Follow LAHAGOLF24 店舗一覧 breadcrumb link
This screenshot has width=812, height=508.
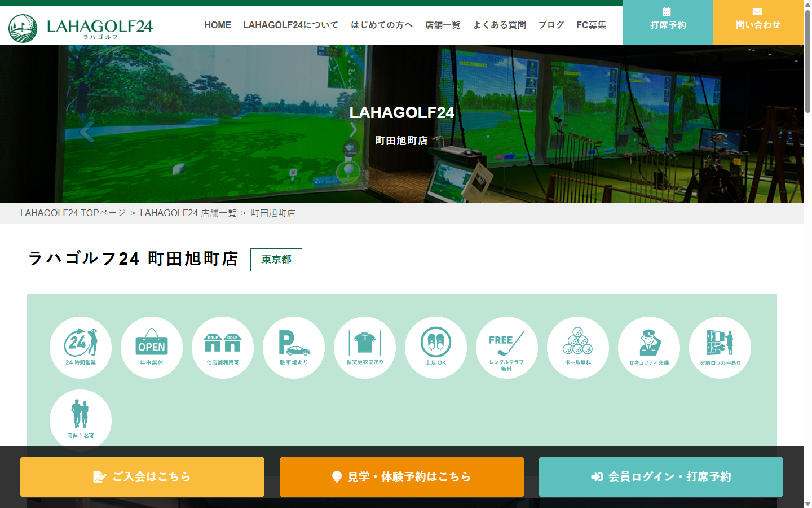pos(188,213)
